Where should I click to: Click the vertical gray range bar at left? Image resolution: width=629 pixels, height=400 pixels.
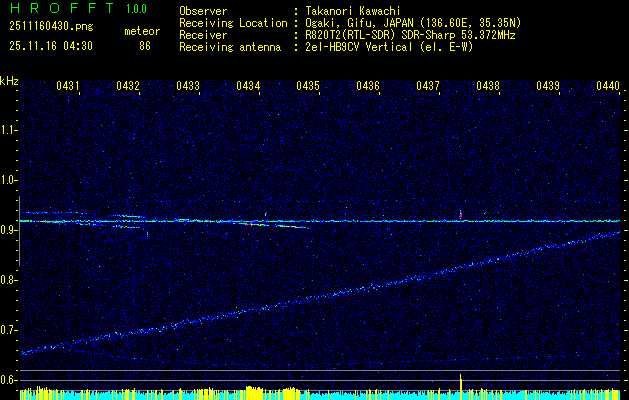(x=19, y=231)
